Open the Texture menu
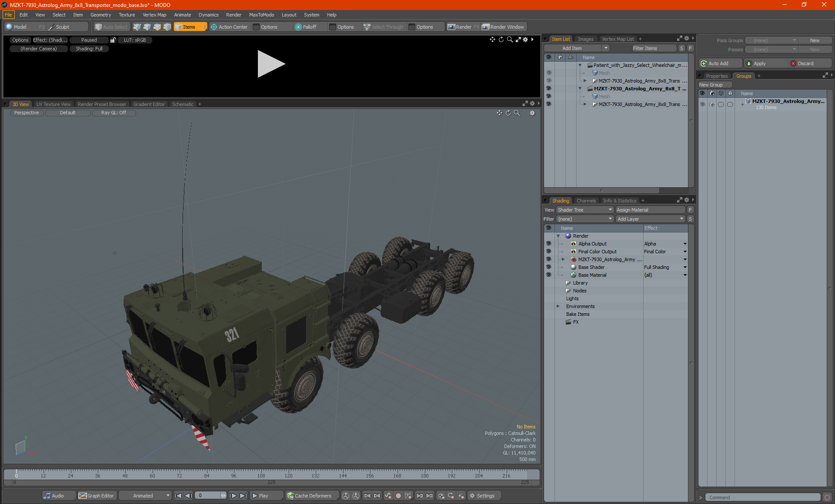The height and width of the screenshot is (504, 835). point(127,15)
